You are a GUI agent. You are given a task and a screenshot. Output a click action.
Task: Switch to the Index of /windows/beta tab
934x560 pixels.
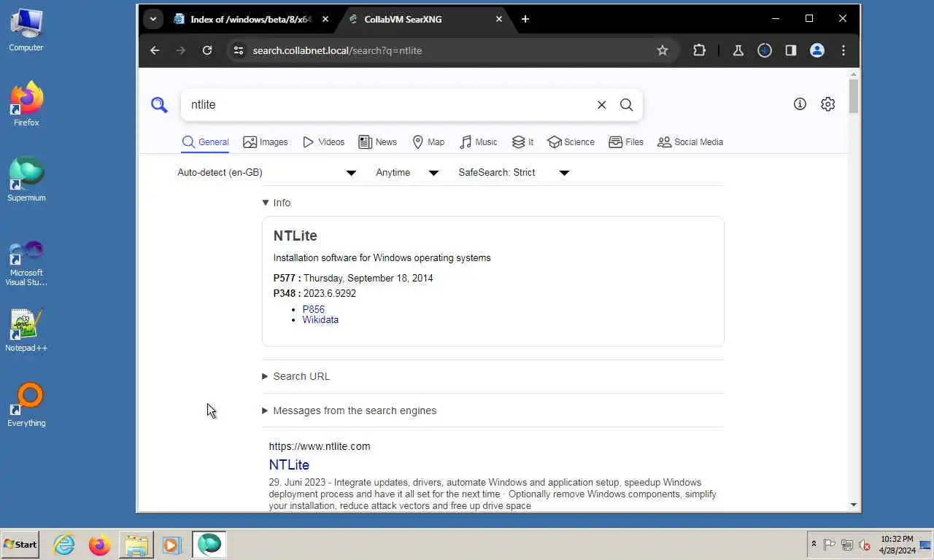click(251, 19)
